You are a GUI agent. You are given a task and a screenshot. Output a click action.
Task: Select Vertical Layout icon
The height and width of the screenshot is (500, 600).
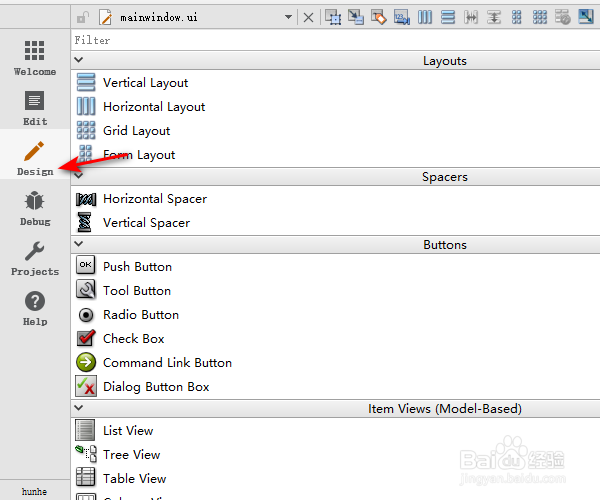coord(86,82)
